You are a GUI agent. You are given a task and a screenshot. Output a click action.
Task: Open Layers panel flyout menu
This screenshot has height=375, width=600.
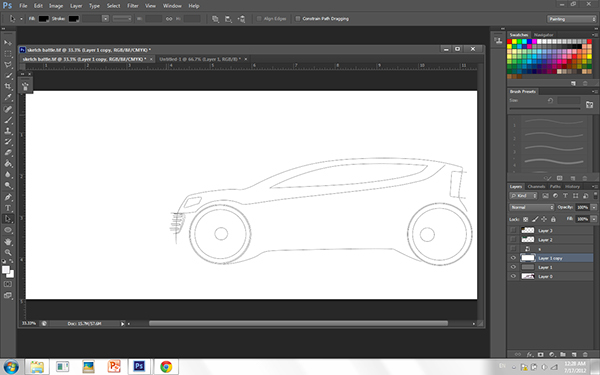click(x=595, y=186)
